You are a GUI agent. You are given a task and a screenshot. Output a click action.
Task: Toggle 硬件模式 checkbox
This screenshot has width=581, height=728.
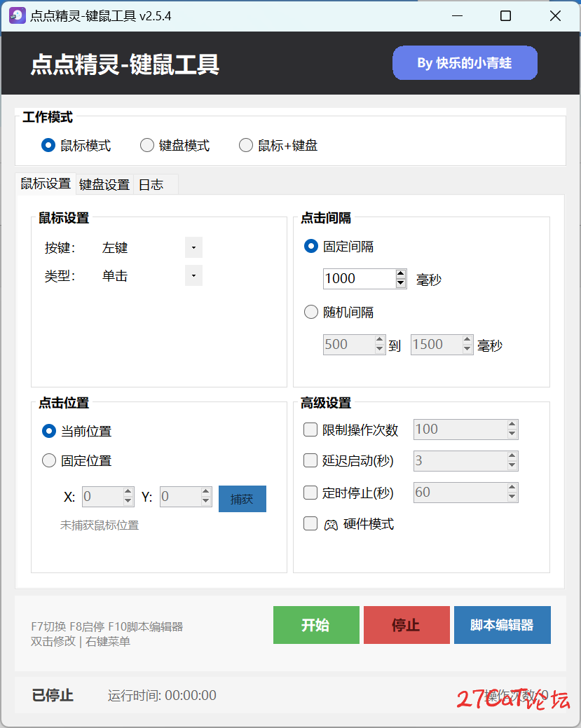[x=310, y=524]
